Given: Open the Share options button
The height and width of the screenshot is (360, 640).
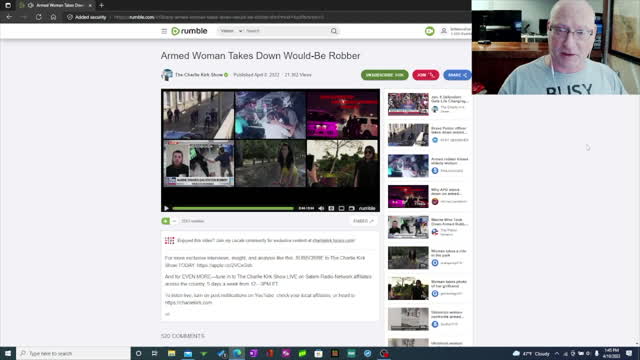Looking at the screenshot, I should coord(457,75).
